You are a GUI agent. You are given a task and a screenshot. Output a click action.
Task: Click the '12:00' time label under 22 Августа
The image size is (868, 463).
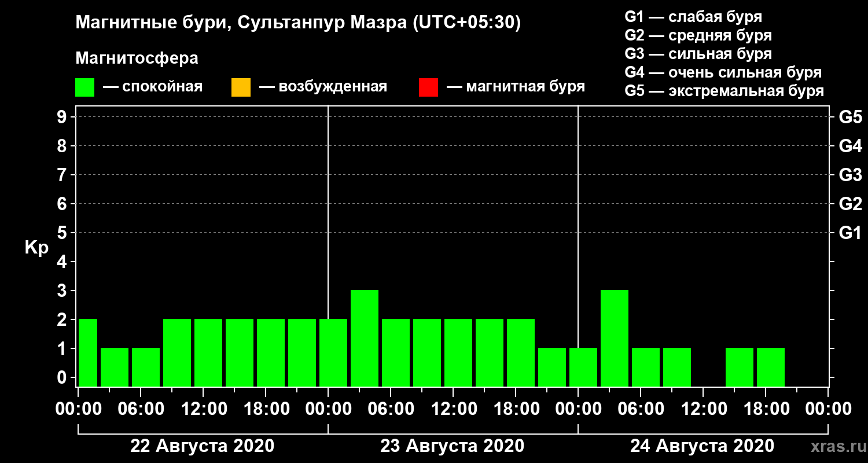coord(203,409)
